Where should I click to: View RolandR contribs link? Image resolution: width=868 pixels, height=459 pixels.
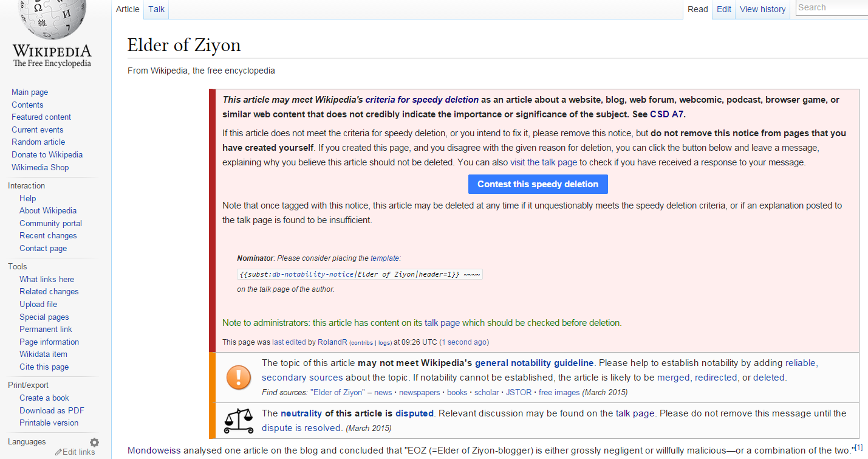pyautogui.click(x=362, y=343)
